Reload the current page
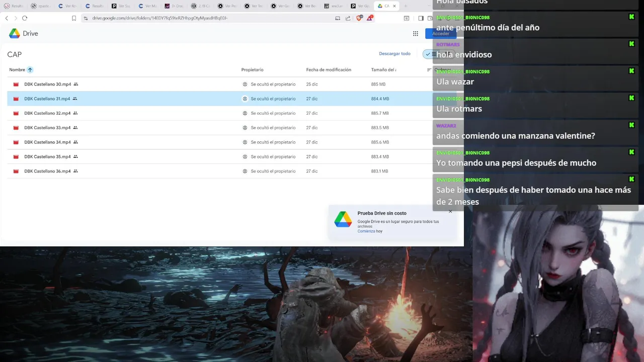The image size is (644, 362). click(x=24, y=18)
